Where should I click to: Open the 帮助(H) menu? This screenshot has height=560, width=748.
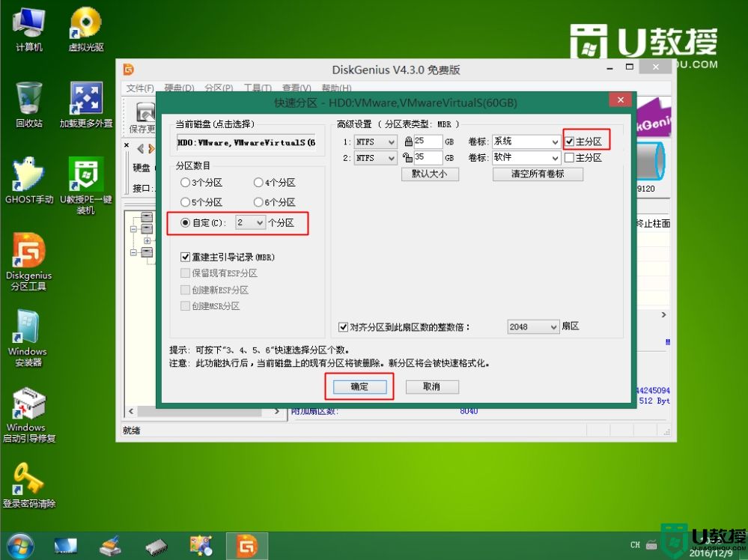[336, 88]
